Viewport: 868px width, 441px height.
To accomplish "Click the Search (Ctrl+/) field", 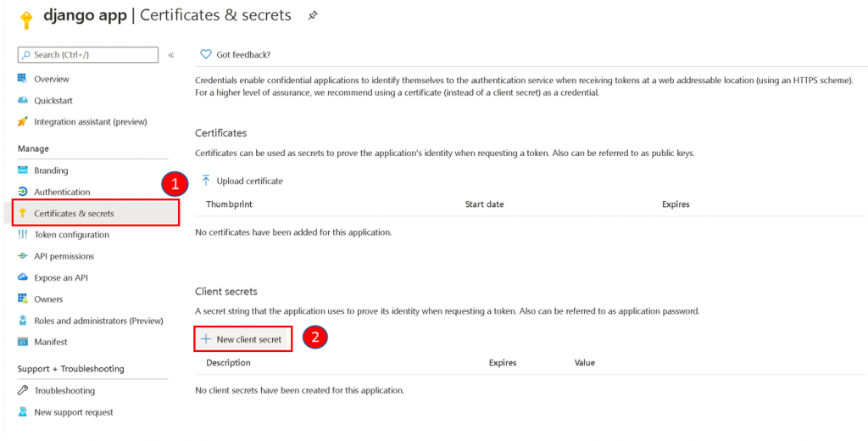I will 88,55.
